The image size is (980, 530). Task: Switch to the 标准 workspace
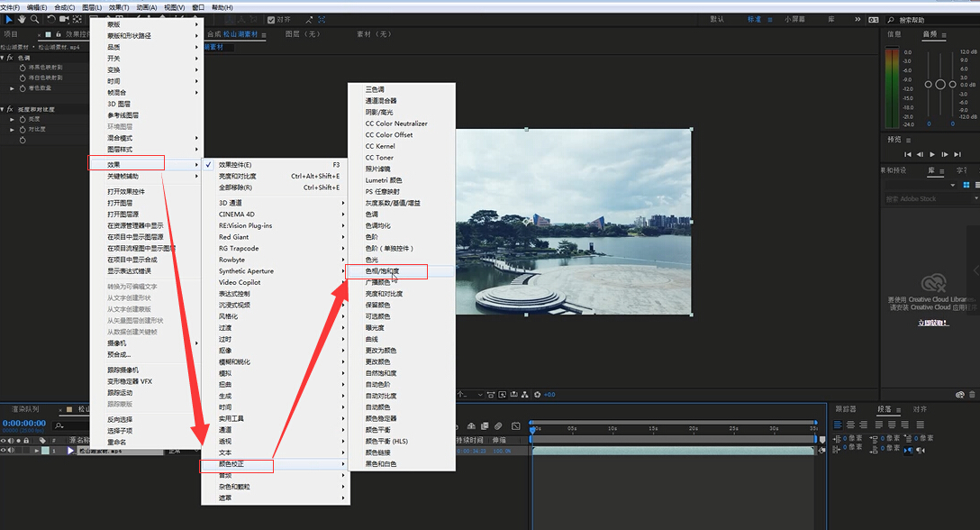click(x=755, y=20)
